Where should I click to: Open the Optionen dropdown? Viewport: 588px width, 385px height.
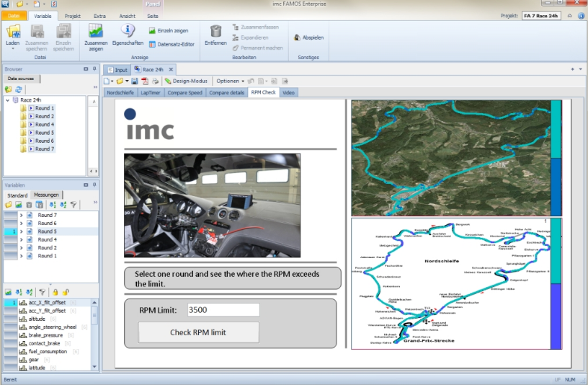[x=230, y=81]
